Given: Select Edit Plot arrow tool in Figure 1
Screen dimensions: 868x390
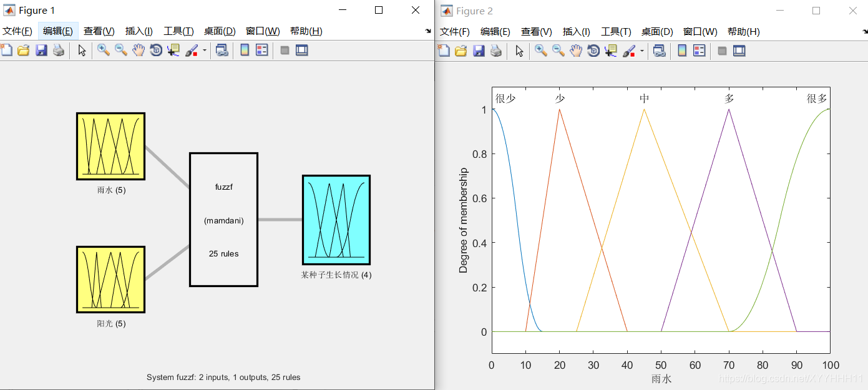Looking at the screenshot, I should point(82,51).
